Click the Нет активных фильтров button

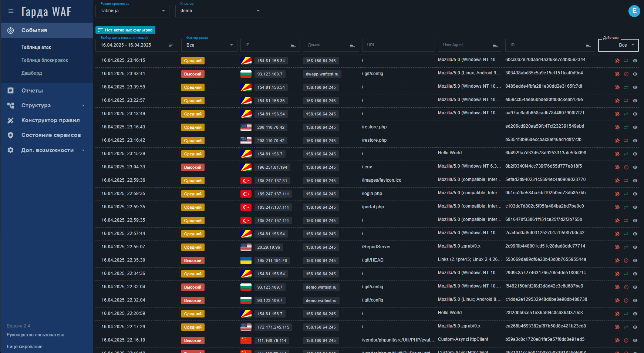pyautogui.click(x=125, y=30)
